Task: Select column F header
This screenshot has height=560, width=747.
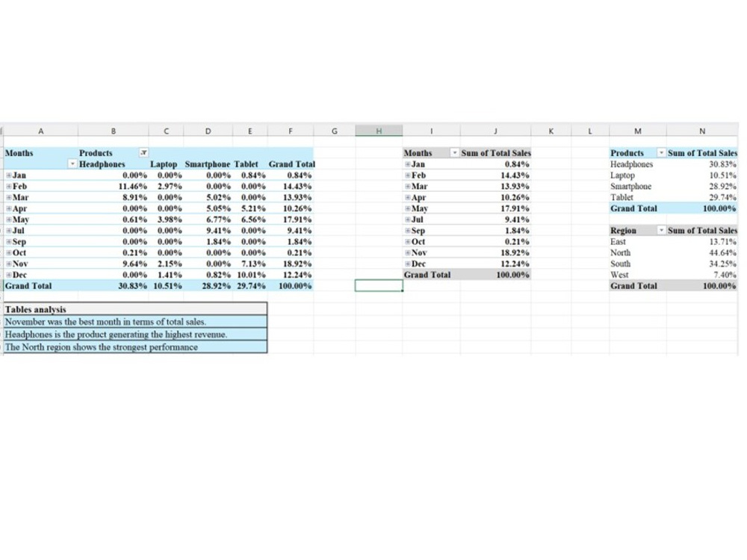Action: point(291,131)
